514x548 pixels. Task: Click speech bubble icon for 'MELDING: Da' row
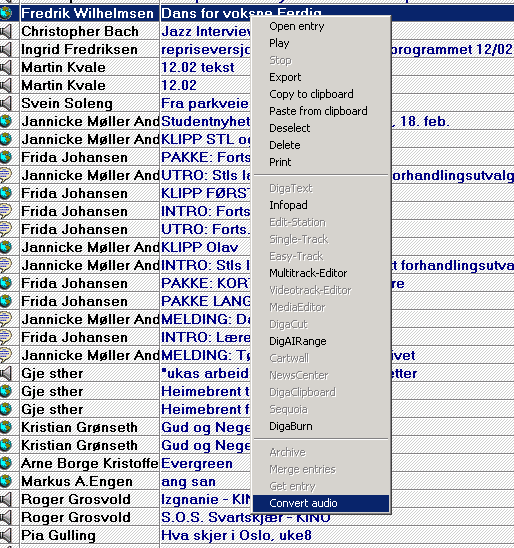point(6,319)
